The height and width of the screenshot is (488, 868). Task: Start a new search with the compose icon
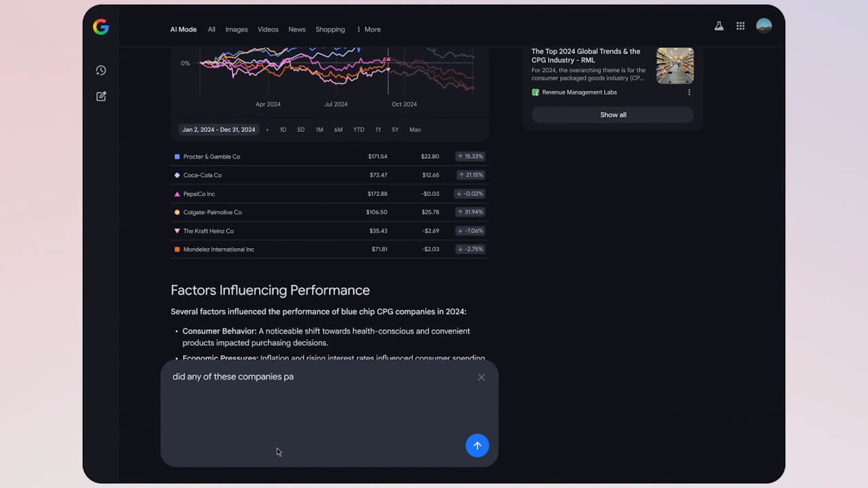coord(101,96)
